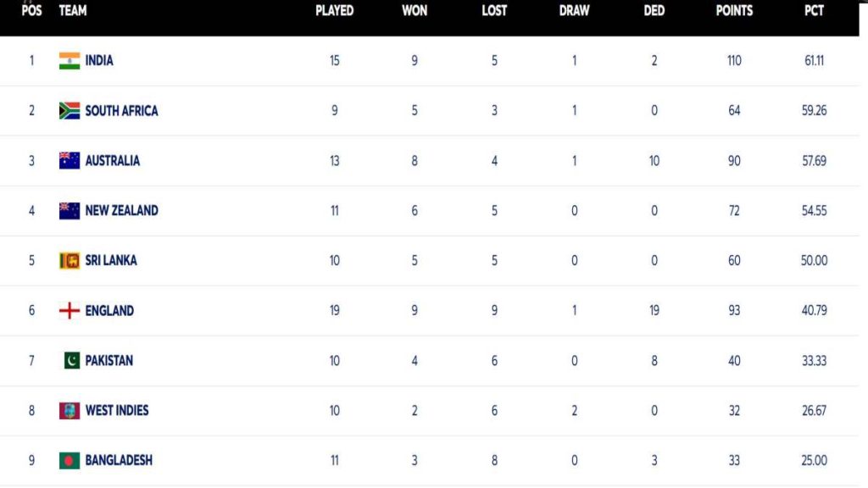Viewport: 868px width, 488px height.
Task: Click the PLAYED column header
Action: [335, 11]
